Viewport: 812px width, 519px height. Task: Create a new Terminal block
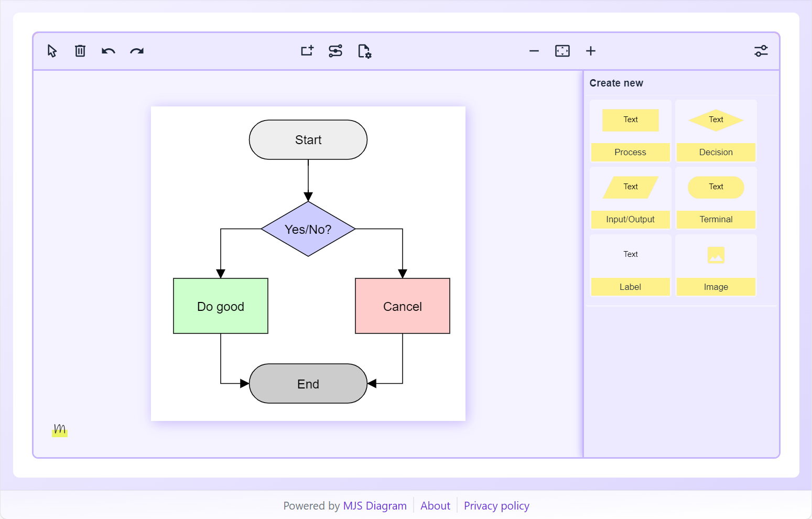pos(716,198)
